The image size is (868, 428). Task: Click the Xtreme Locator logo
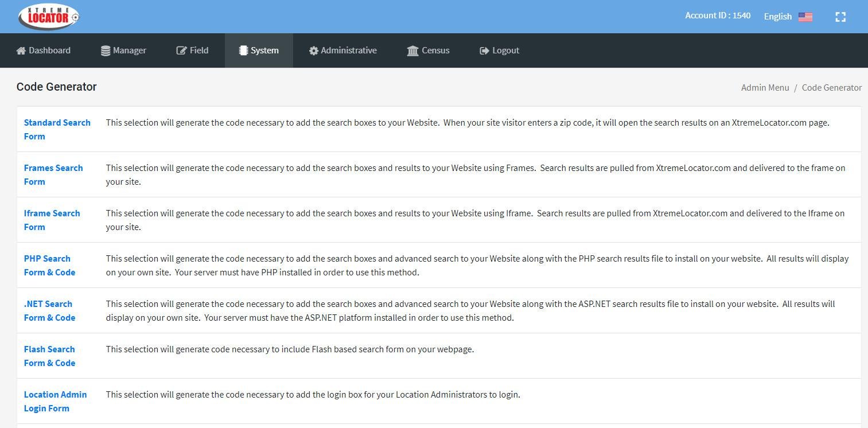tap(48, 17)
